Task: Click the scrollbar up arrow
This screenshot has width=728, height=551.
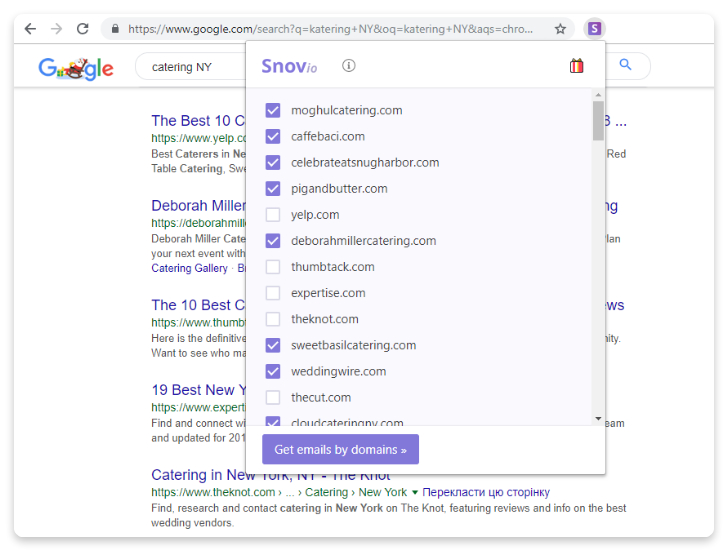Action: [x=598, y=95]
